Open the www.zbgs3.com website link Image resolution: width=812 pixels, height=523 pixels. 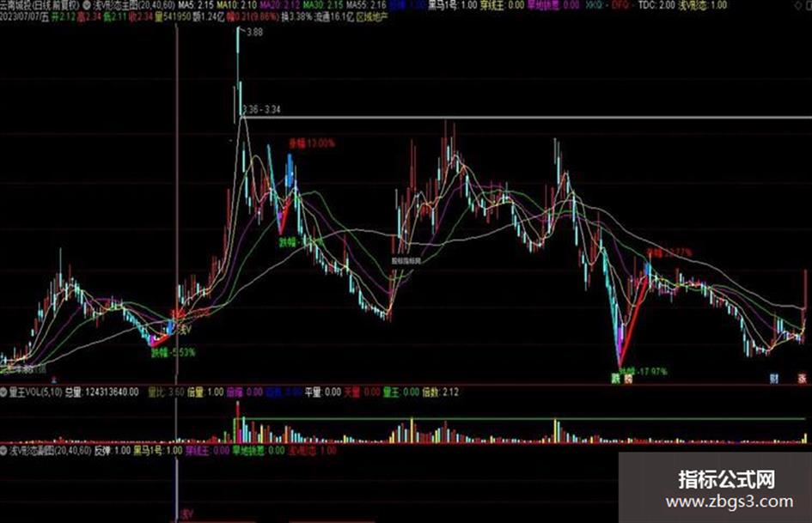(730, 502)
